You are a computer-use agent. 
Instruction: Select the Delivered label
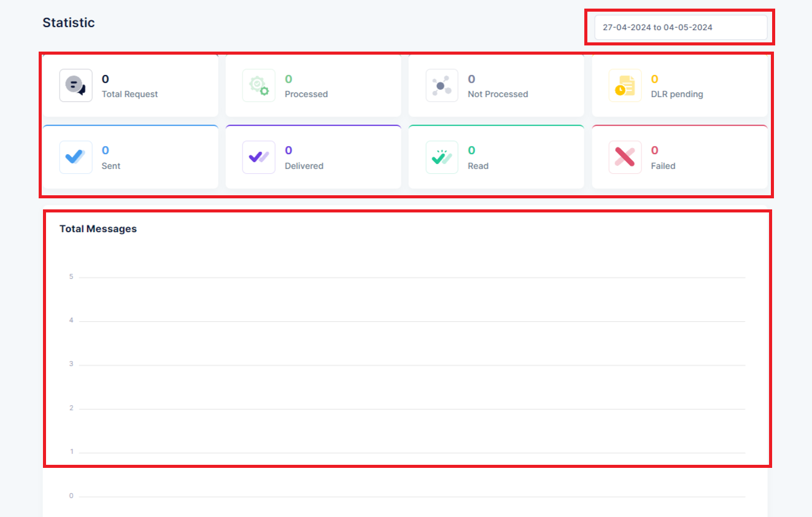coord(304,166)
